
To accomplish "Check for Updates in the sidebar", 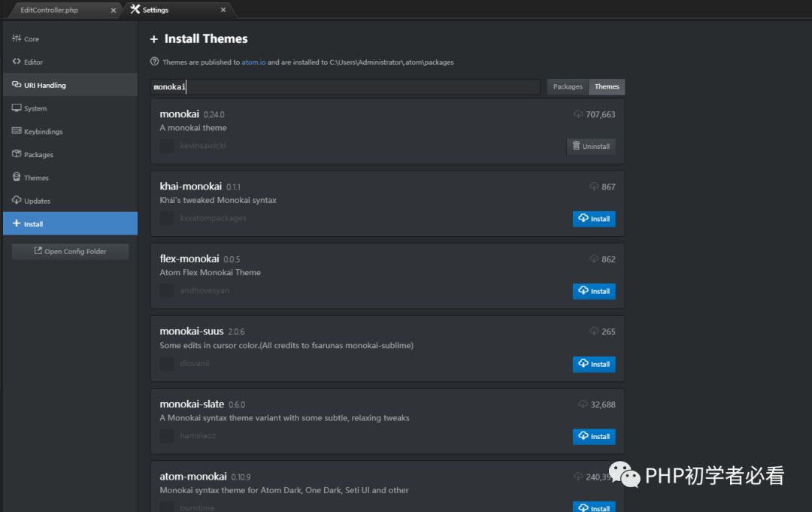I will (x=37, y=201).
